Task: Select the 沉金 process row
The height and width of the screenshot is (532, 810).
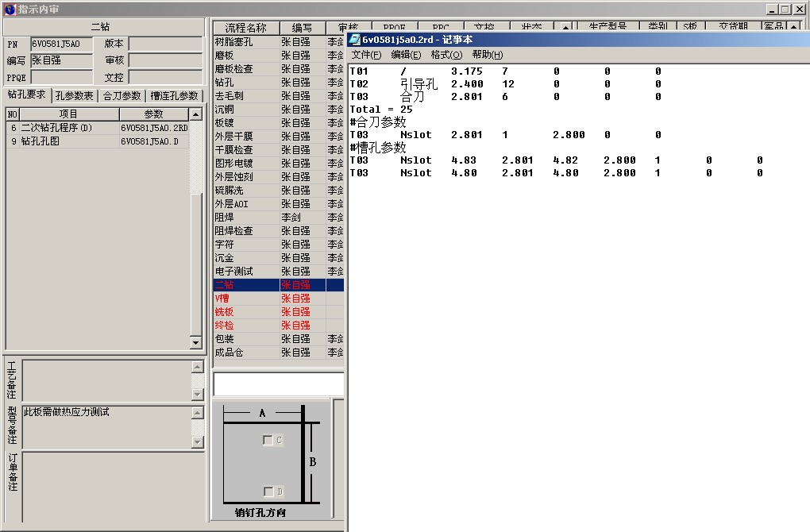Action: [x=279, y=257]
